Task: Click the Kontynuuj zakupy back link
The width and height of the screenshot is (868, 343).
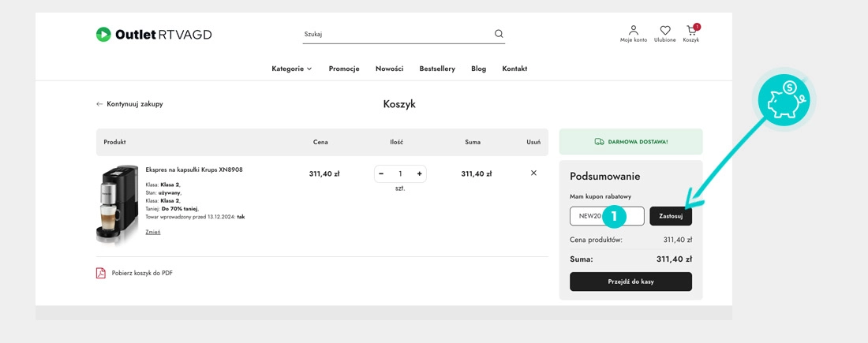Action: point(130,104)
